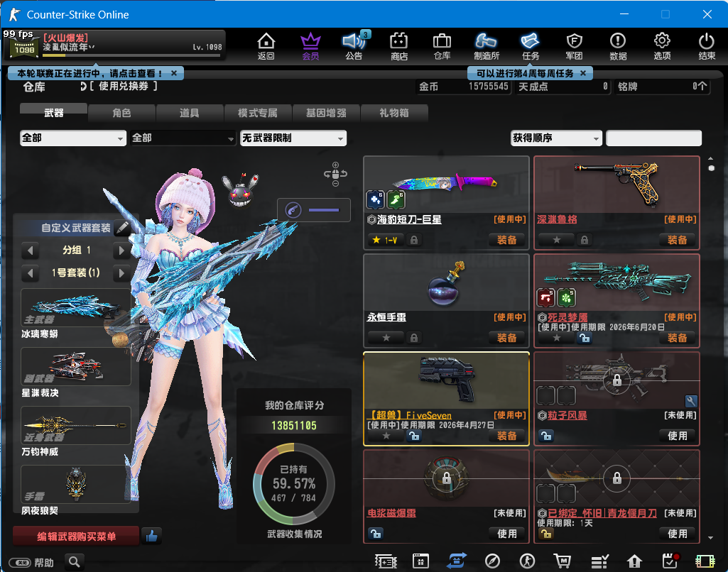Click the 使用兑换券 link
Screen dimensions: 728x572
pyautogui.click(x=123, y=86)
